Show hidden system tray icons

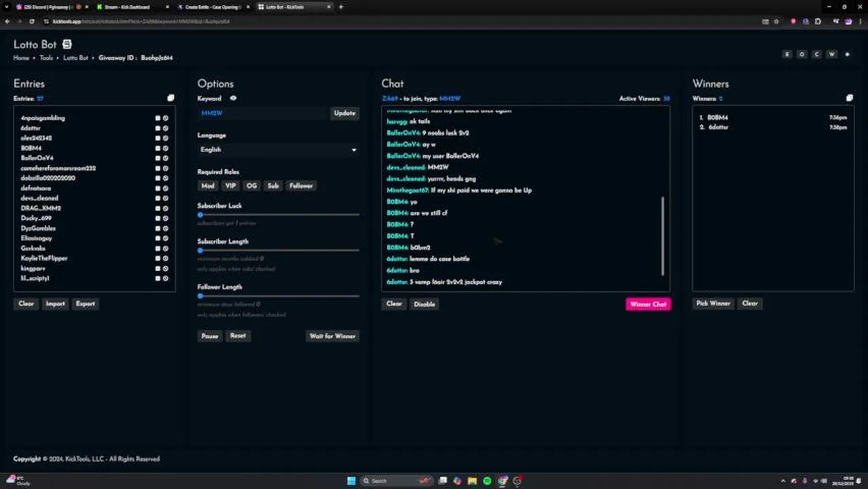783,481
